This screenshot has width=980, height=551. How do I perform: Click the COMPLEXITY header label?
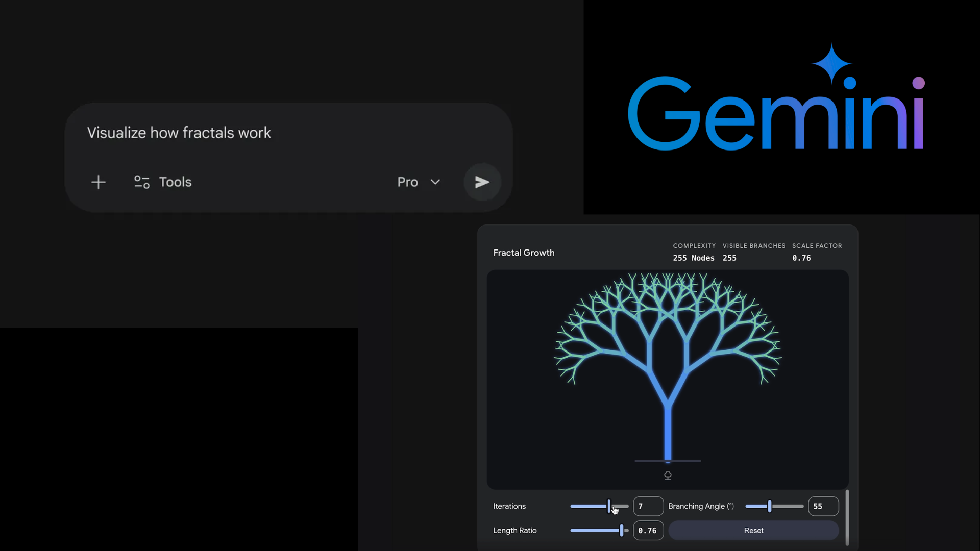pyautogui.click(x=694, y=246)
